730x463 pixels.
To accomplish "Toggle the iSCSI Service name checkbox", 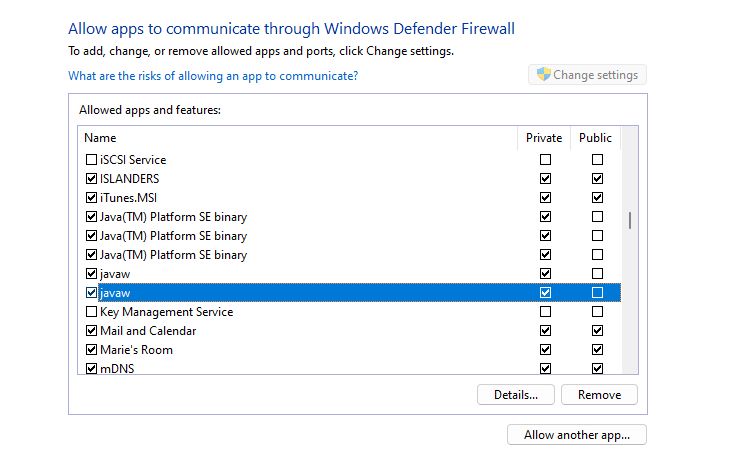I will (92, 160).
